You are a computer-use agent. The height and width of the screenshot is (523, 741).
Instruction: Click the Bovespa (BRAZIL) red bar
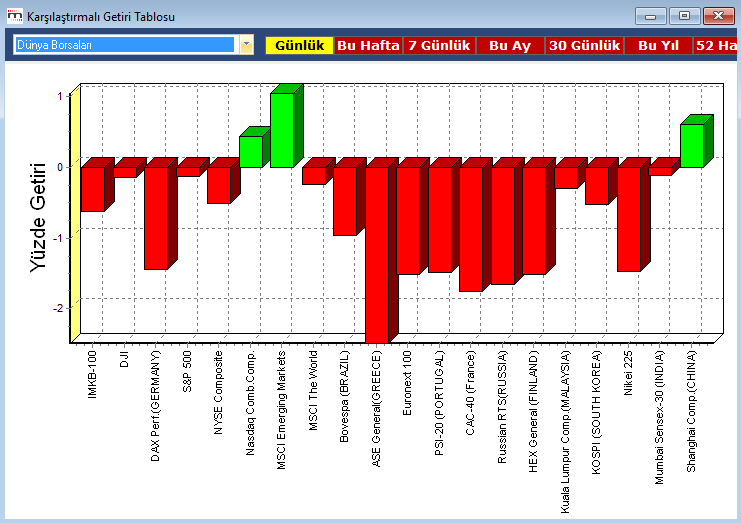[345, 201]
